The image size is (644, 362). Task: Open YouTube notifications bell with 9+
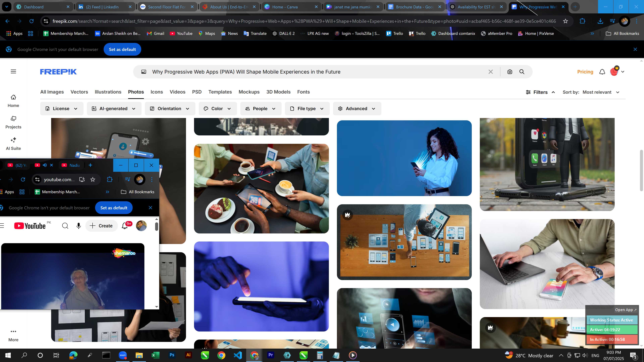tap(125, 226)
